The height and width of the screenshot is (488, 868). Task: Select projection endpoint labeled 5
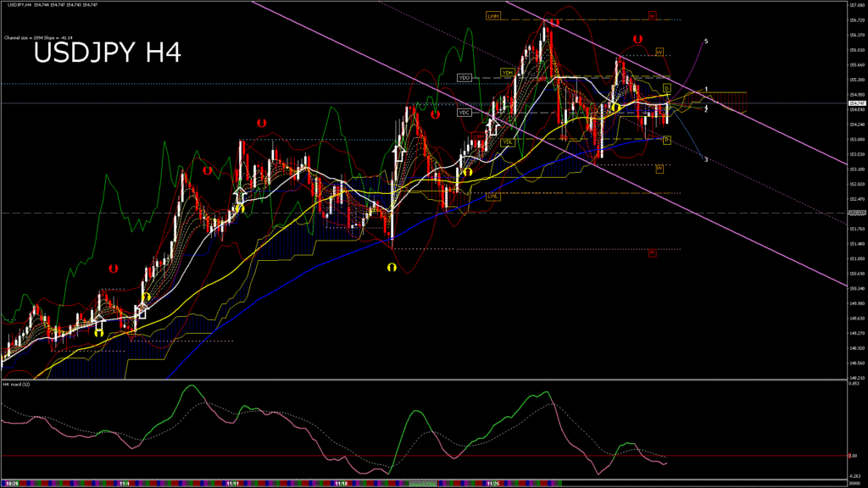coord(706,42)
